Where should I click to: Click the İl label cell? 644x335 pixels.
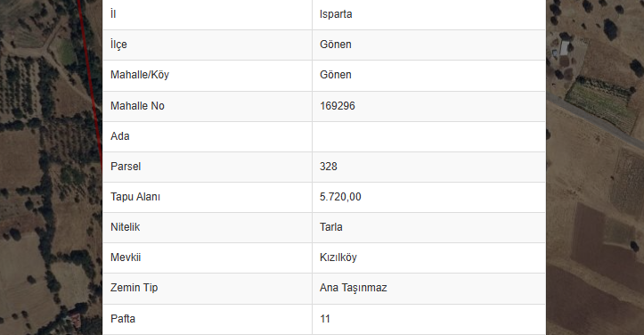[207, 14]
